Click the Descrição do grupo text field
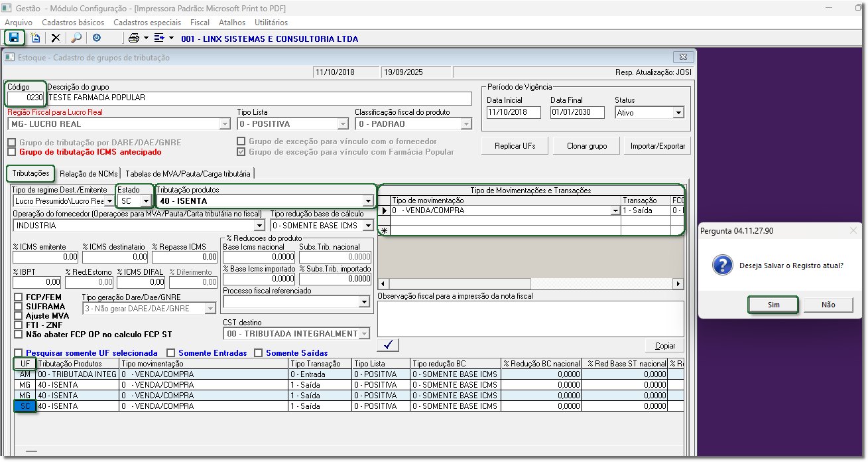This screenshot has height=462, width=868. click(259, 98)
